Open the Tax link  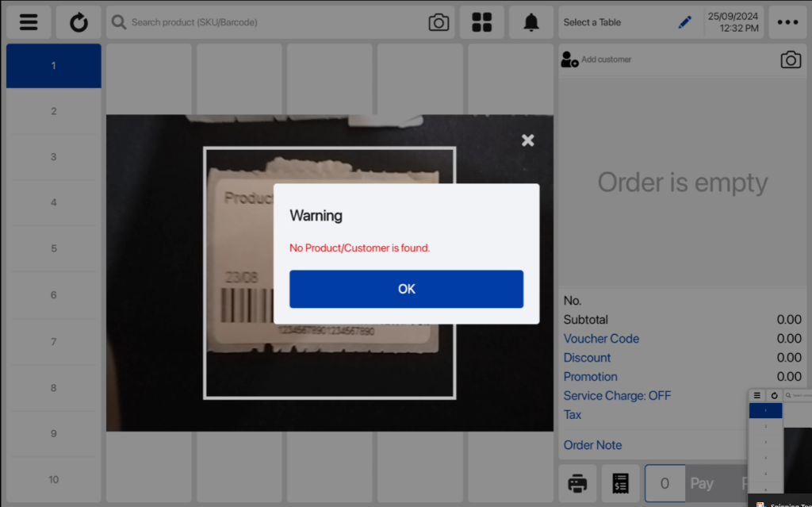[x=573, y=415]
